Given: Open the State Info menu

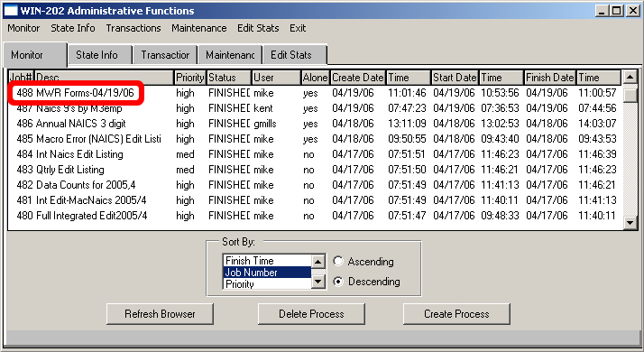Looking at the screenshot, I should click(73, 28).
